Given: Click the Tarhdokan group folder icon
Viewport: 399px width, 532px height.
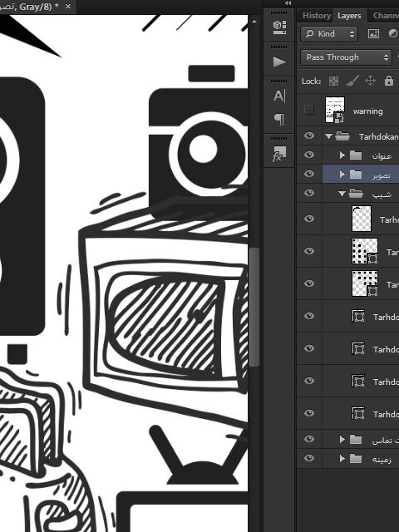Looking at the screenshot, I should click(x=342, y=136).
